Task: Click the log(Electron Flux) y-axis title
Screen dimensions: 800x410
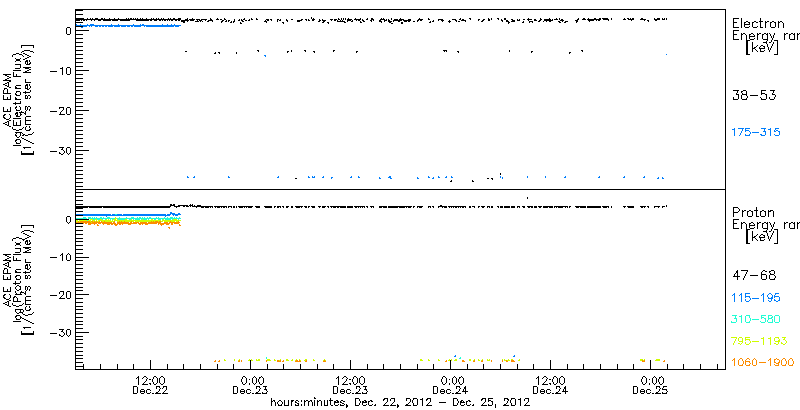Action: [x=17, y=99]
